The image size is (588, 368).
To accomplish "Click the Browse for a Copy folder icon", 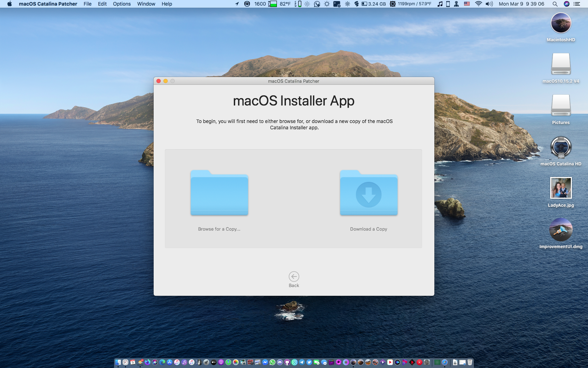I will coord(219,193).
